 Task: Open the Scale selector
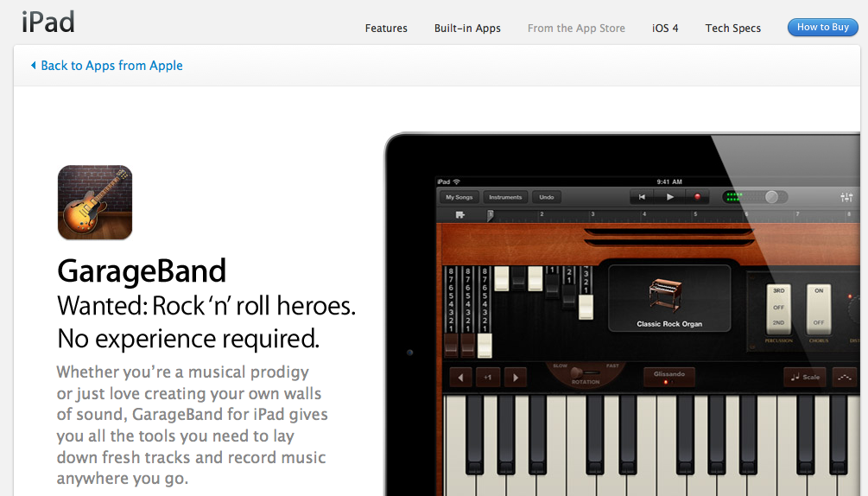point(805,377)
